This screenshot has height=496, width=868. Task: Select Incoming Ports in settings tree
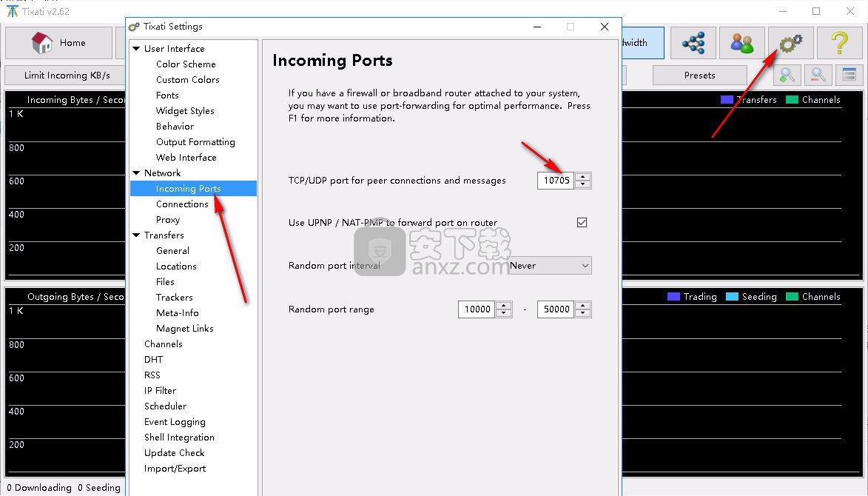tap(193, 189)
